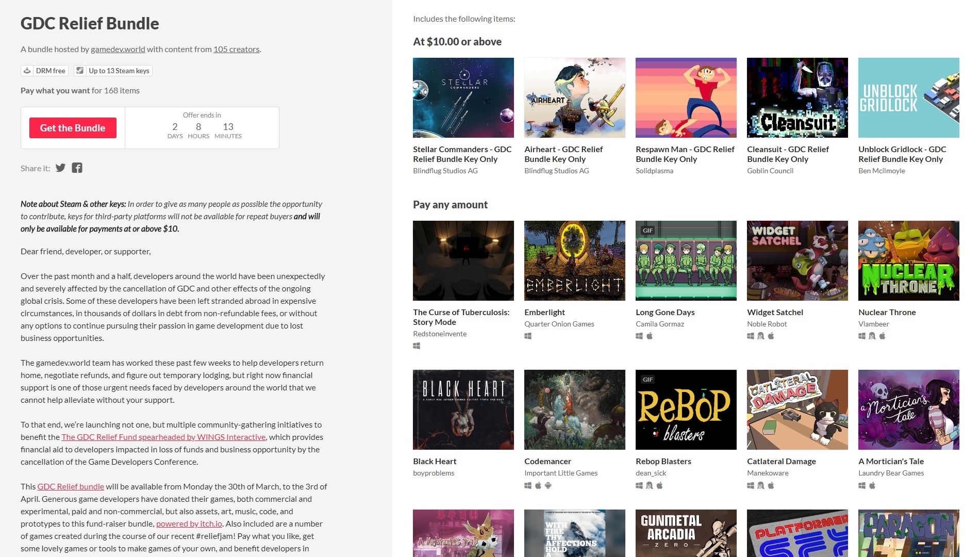The height and width of the screenshot is (557, 980).
Task: Click Windows icon under Emberlight
Action: [x=528, y=336]
